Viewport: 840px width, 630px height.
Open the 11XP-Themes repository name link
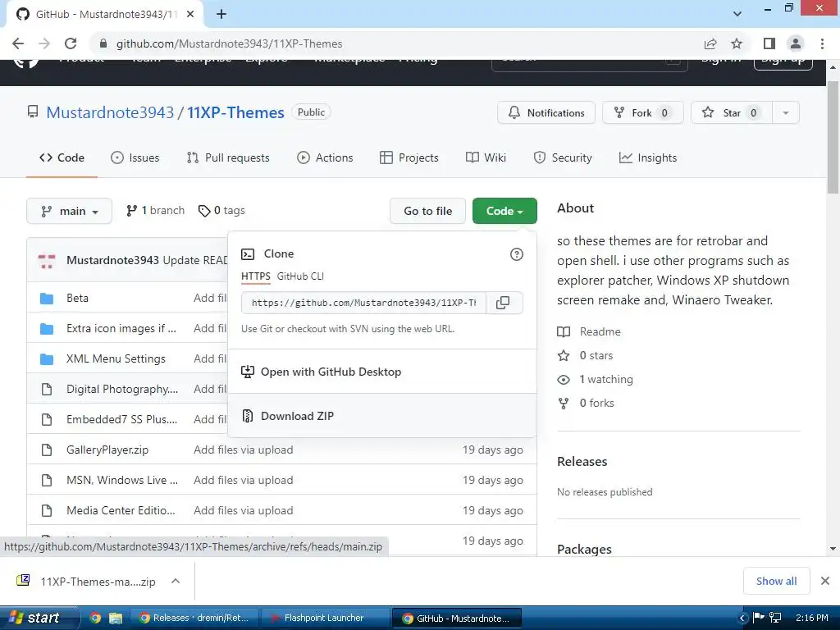click(x=235, y=112)
